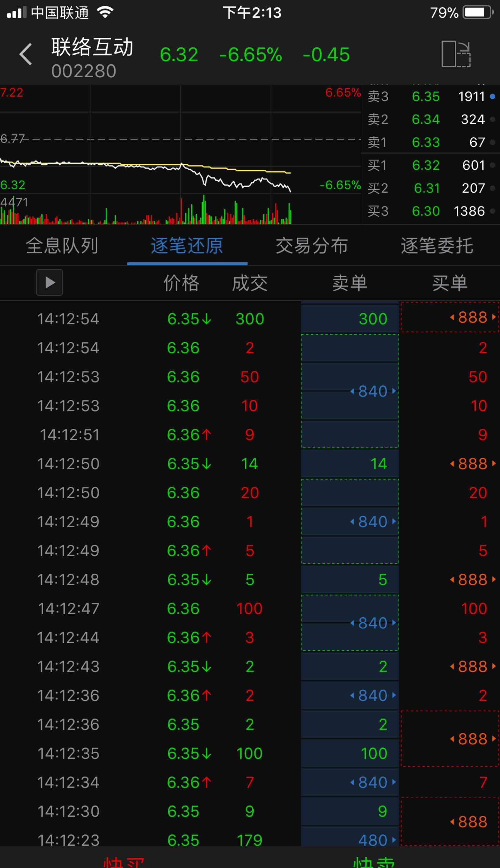Tap sell order 14 at 14:12:50

[379, 464]
